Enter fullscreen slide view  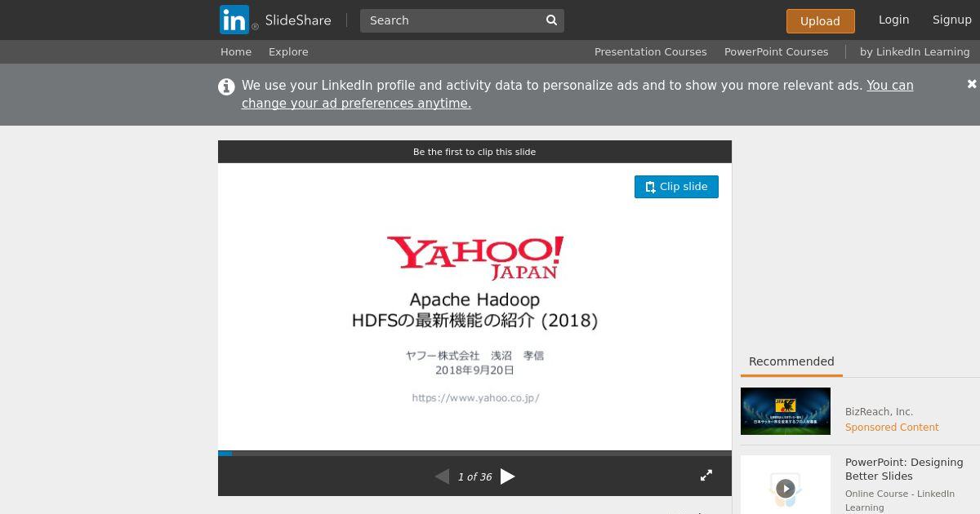[x=706, y=475]
